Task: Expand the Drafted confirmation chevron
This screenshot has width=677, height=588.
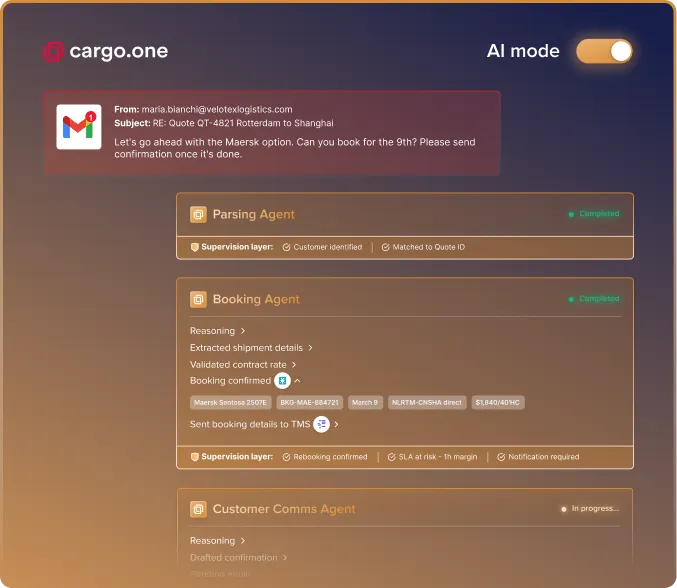Action: coord(285,558)
